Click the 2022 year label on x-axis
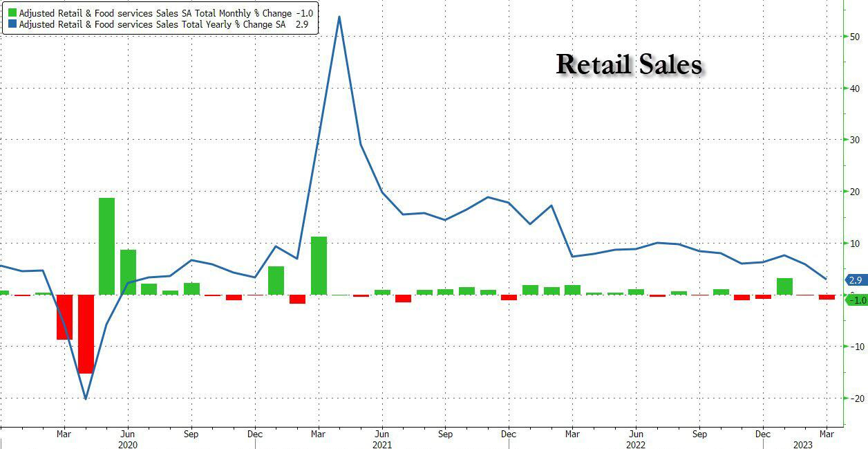 [634, 445]
